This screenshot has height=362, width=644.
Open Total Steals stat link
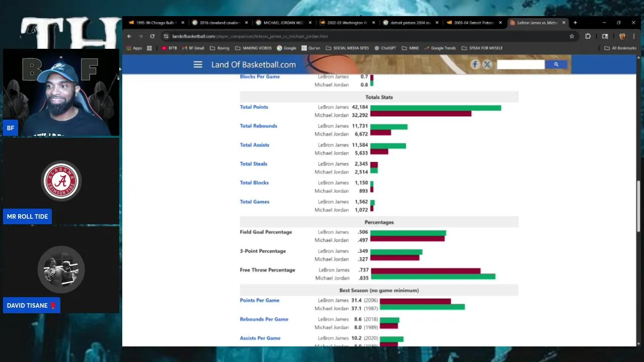(254, 164)
